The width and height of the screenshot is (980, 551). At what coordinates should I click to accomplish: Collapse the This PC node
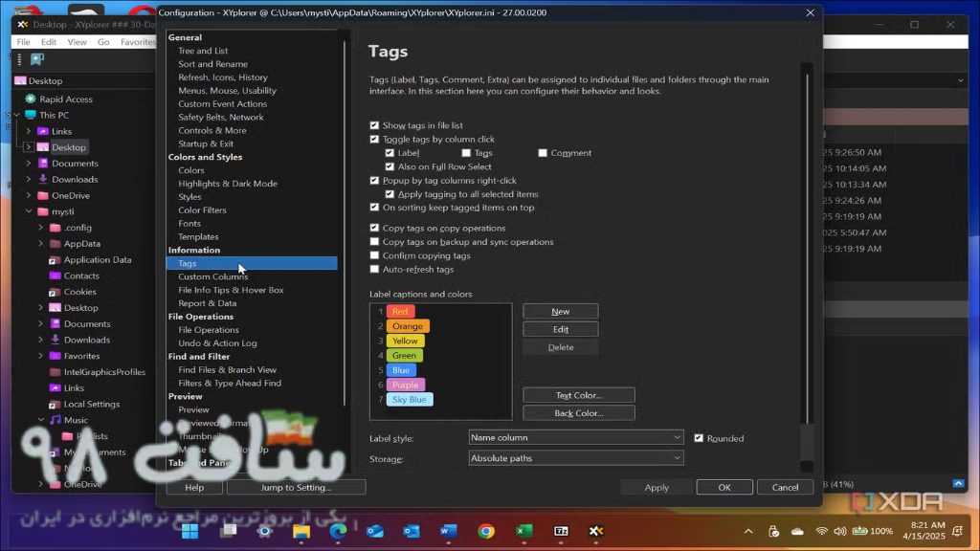pyautogui.click(x=17, y=115)
